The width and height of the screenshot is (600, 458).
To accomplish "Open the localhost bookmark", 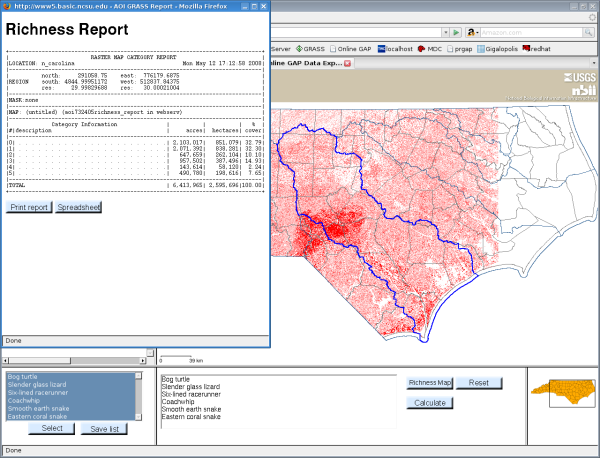I will pyautogui.click(x=395, y=49).
